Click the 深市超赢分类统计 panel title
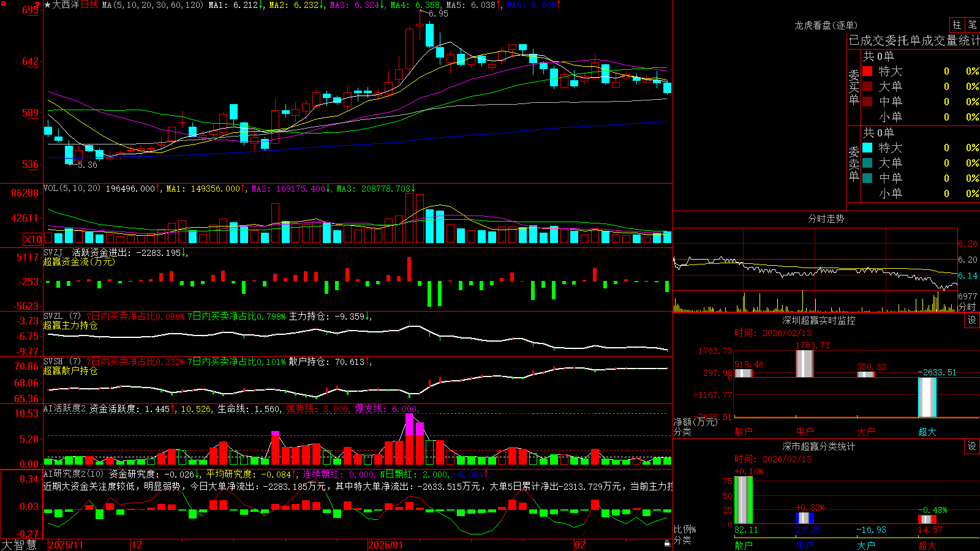The image size is (980, 551). pyautogui.click(x=818, y=446)
